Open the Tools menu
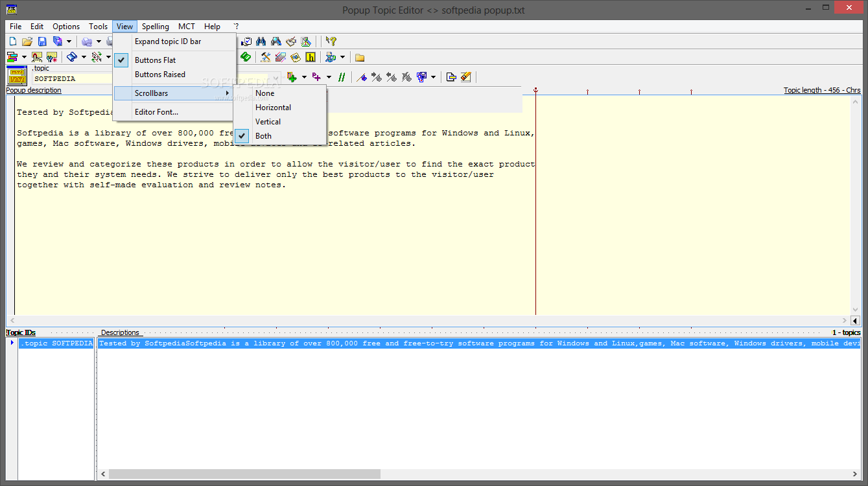The image size is (868, 486). pos(99,27)
